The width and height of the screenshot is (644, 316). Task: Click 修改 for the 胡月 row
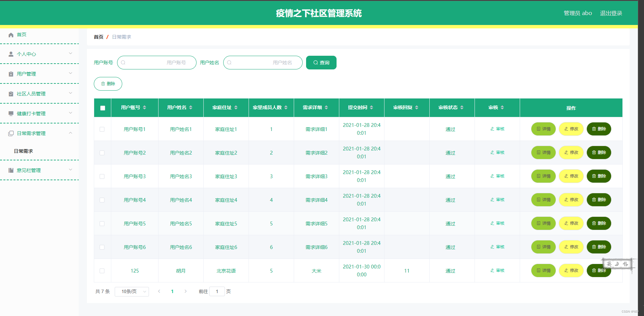571,271
